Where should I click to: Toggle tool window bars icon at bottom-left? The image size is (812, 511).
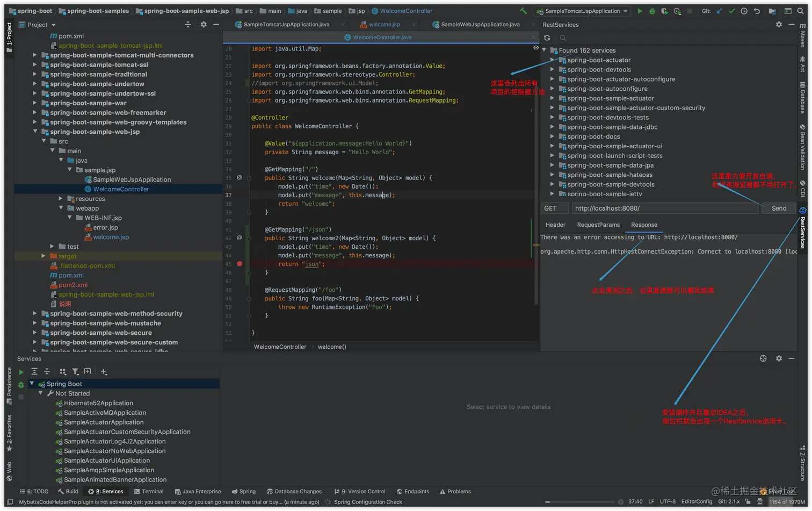pyautogui.click(x=10, y=502)
